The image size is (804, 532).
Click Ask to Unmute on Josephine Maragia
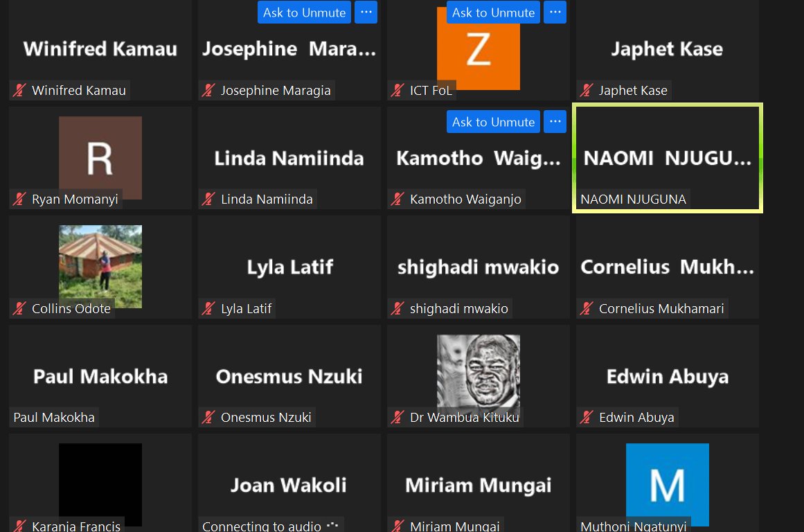(304, 12)
